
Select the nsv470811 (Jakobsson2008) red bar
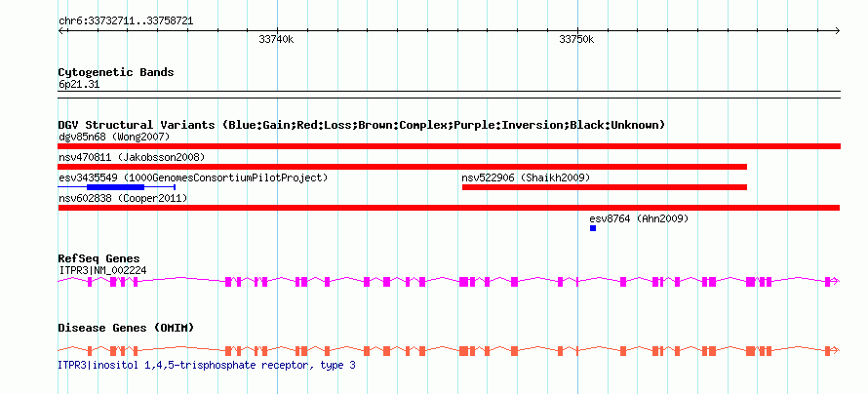pos(403,167)
